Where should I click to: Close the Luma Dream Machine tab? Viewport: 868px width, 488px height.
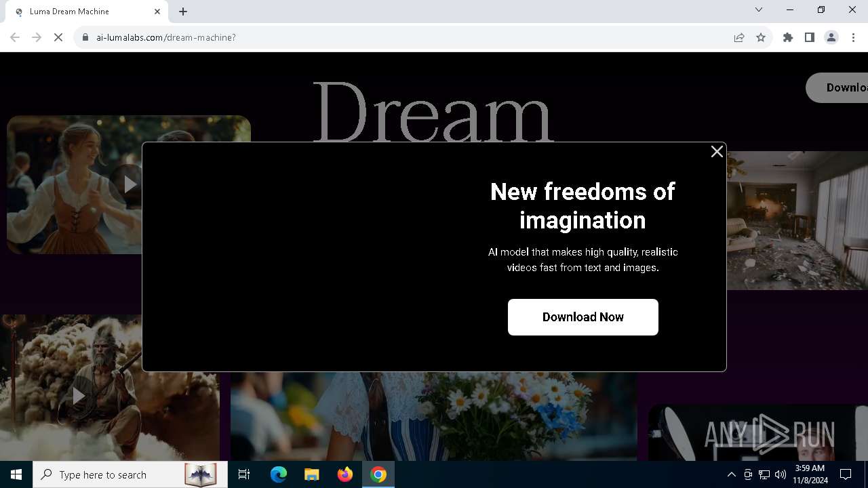(x=157, y=12)
